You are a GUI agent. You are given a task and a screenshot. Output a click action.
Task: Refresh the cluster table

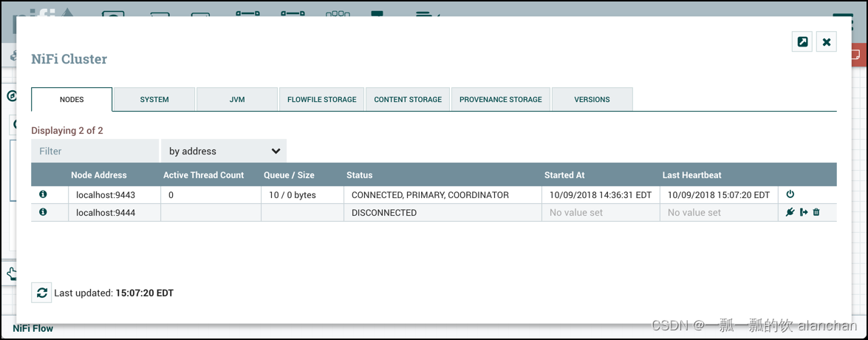pos(41,293)
